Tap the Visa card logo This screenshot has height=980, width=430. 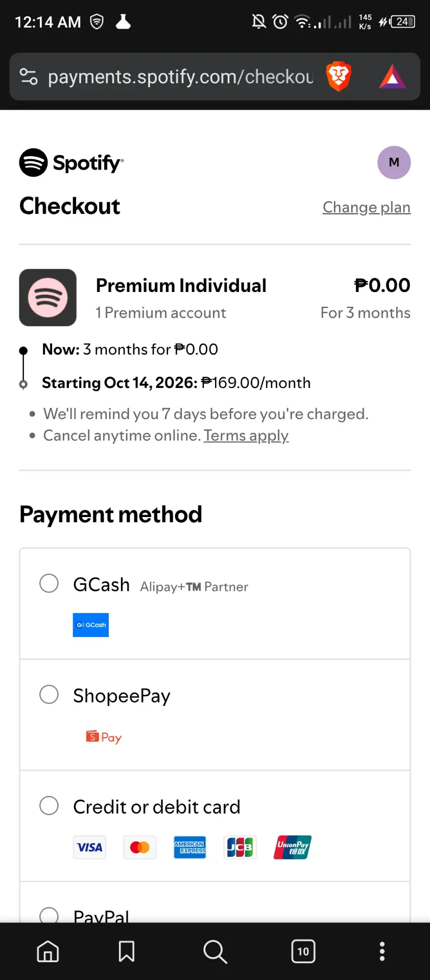[x=89, y=847]
